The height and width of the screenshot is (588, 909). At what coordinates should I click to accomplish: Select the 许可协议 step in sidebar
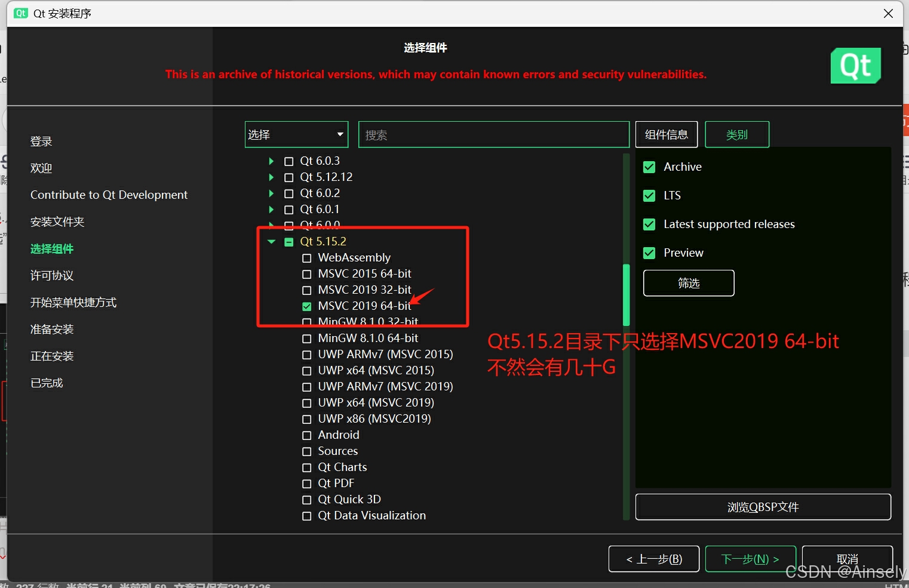[x=52, y=276]
